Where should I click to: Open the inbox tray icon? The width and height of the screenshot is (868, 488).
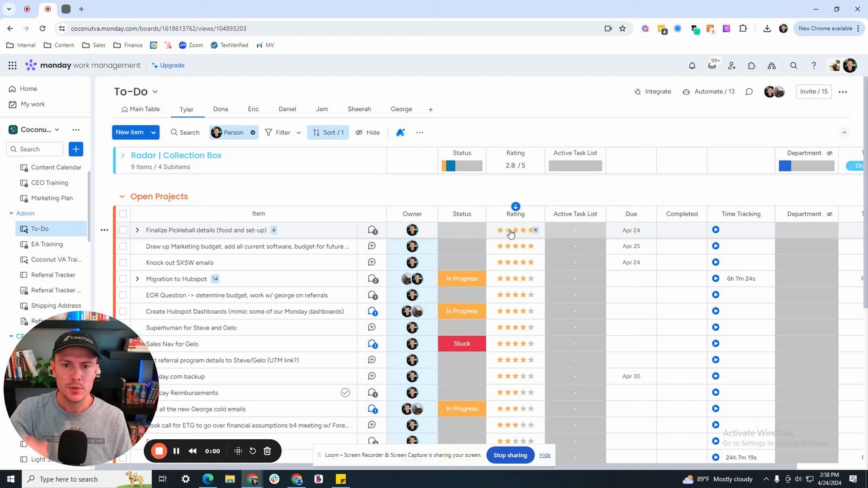[x=712, y=65]
